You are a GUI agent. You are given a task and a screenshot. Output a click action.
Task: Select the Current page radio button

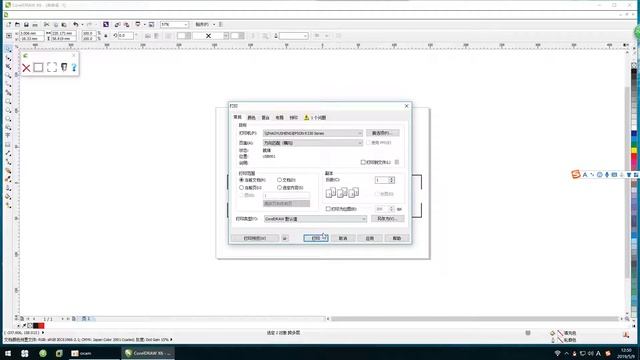[x=242, y=188]
